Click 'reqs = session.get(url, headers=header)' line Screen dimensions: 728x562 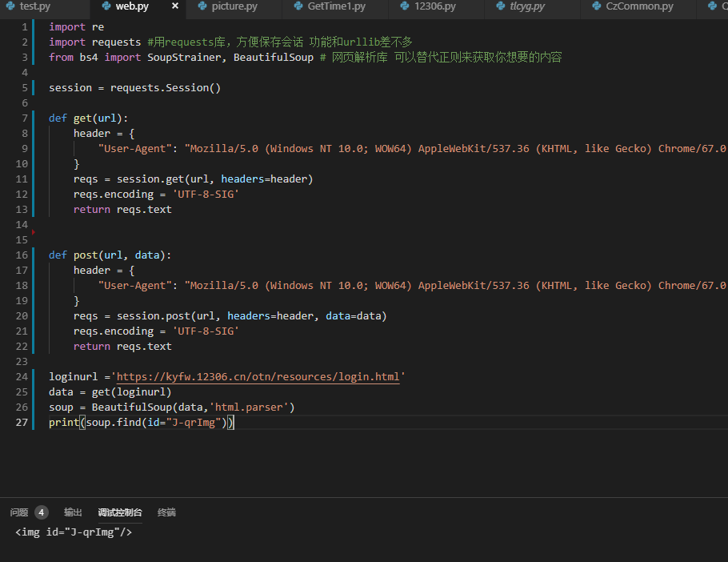coord(193,179)
